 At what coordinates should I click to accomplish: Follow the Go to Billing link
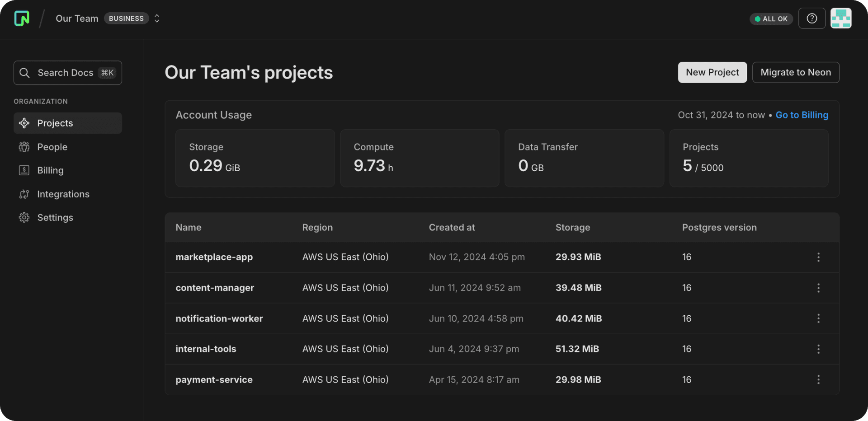click(802, 115)
